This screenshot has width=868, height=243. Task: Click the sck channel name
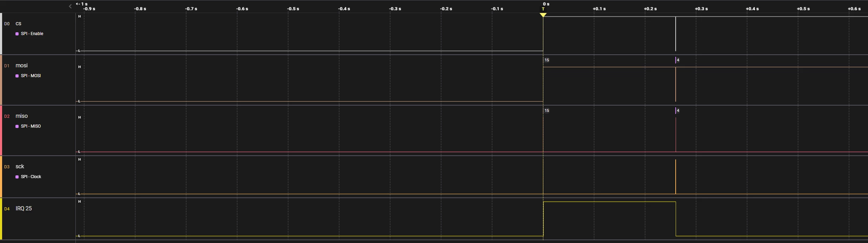tap(20, 167)
